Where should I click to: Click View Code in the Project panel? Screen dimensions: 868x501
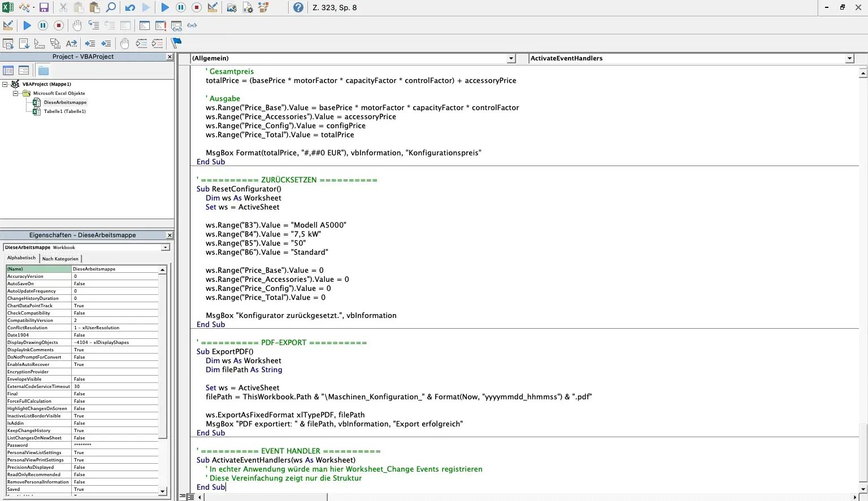tap(8, 71)
